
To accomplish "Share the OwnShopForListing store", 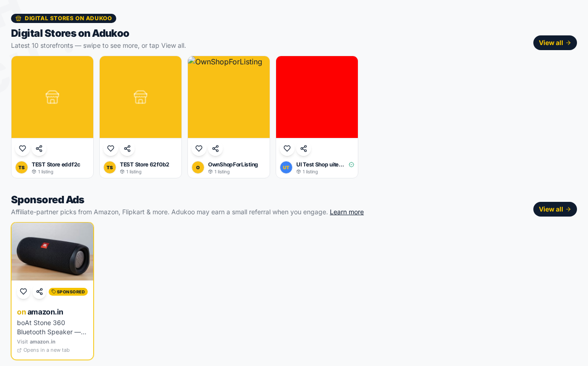I will 215,149.
